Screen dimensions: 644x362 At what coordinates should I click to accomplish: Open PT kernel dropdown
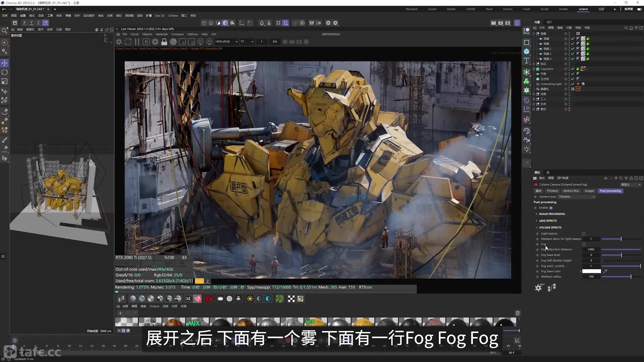[247, 42]
